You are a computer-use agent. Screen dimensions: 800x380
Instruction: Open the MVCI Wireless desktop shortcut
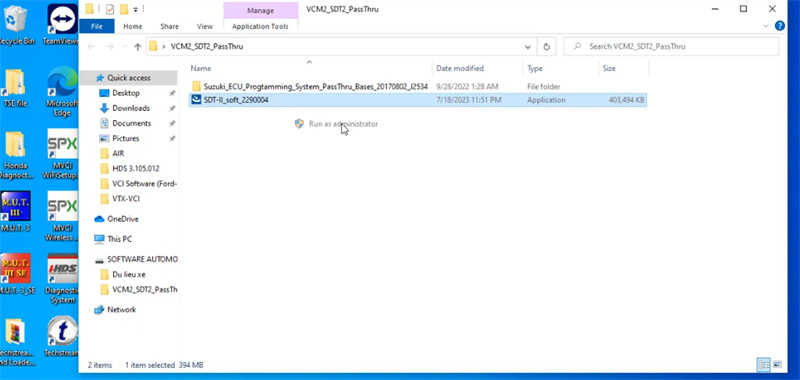point(62,216)
